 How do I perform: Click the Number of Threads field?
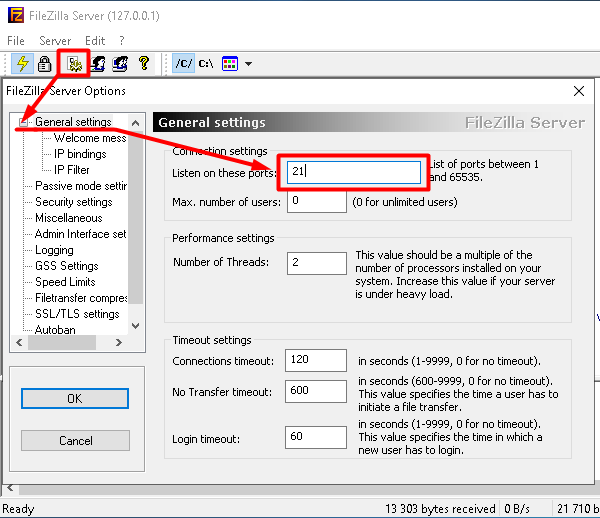pos(316,263)
